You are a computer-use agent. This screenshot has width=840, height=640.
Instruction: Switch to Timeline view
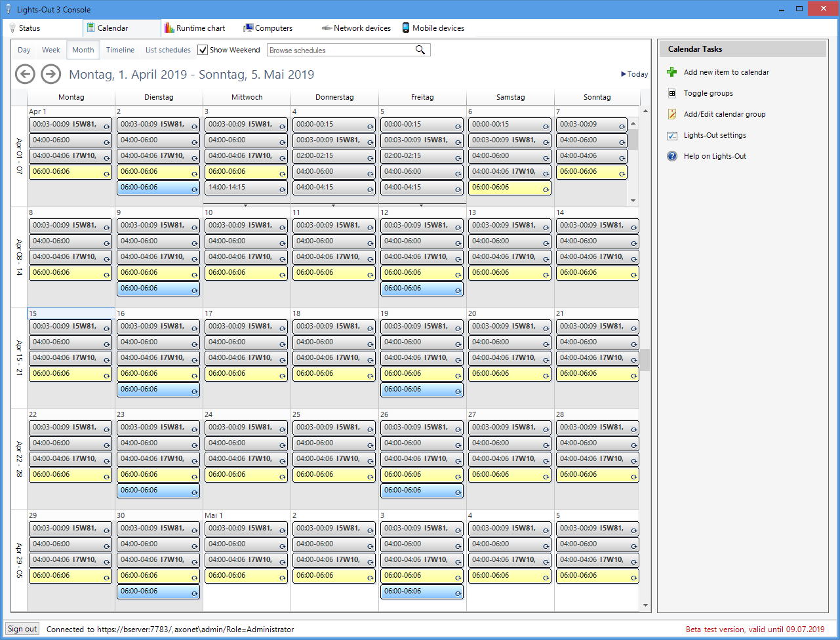pos(120,50)
